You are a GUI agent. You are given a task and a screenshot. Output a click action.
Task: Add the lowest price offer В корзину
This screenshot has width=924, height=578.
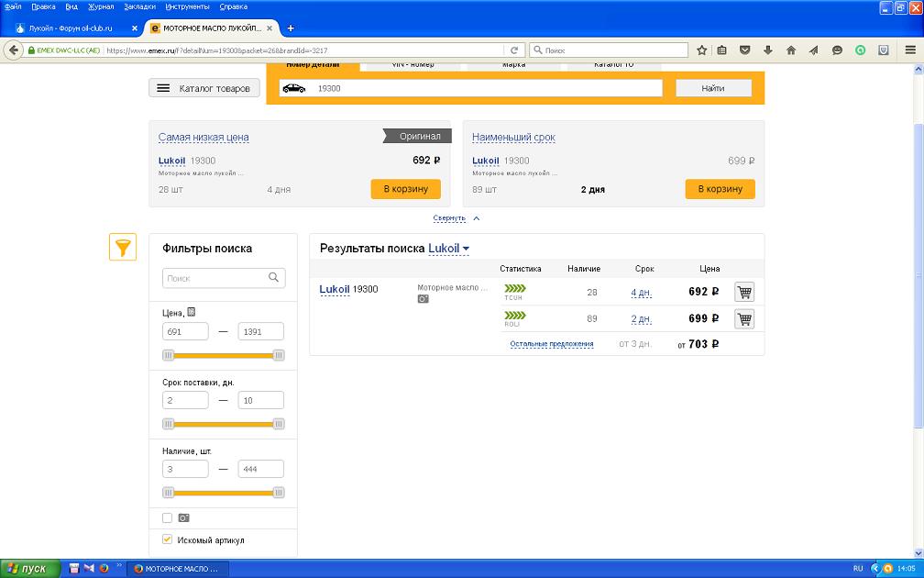pyautogui.click(x=405, y=189)
